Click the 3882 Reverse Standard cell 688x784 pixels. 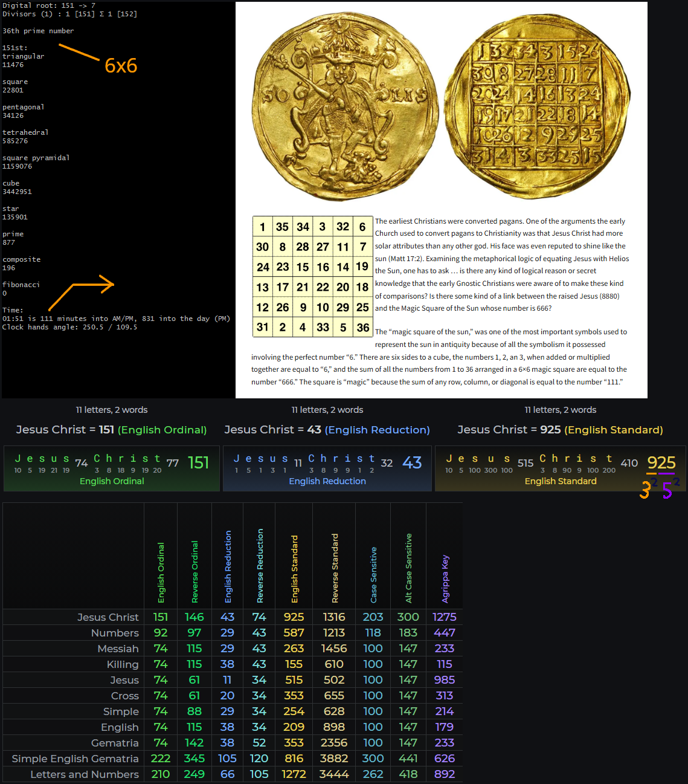tap(334, 759)
